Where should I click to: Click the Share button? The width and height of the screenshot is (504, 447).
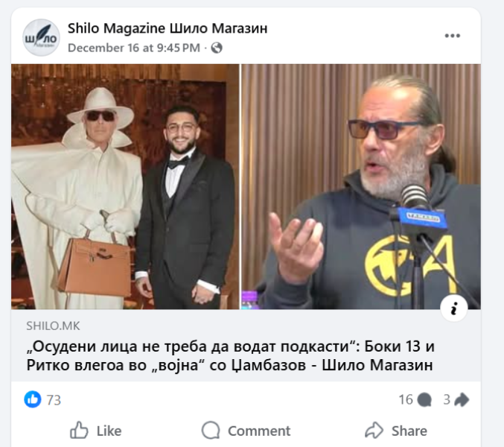point(396,431)
